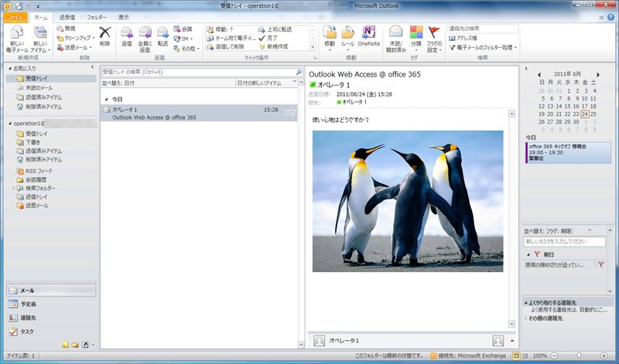Adjust the zoom slider in status bar
Viewport: 619px width, 364px height.
click(579, 355)
